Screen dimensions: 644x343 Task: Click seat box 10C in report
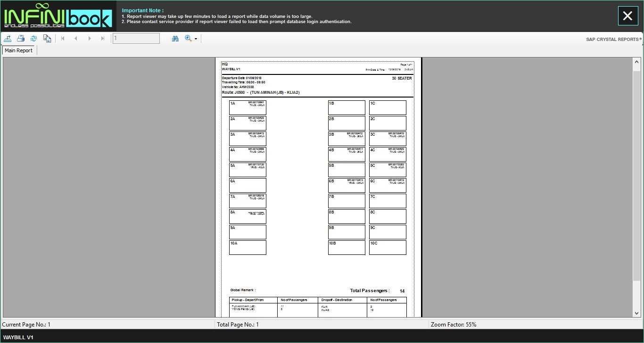pos(388,247)
